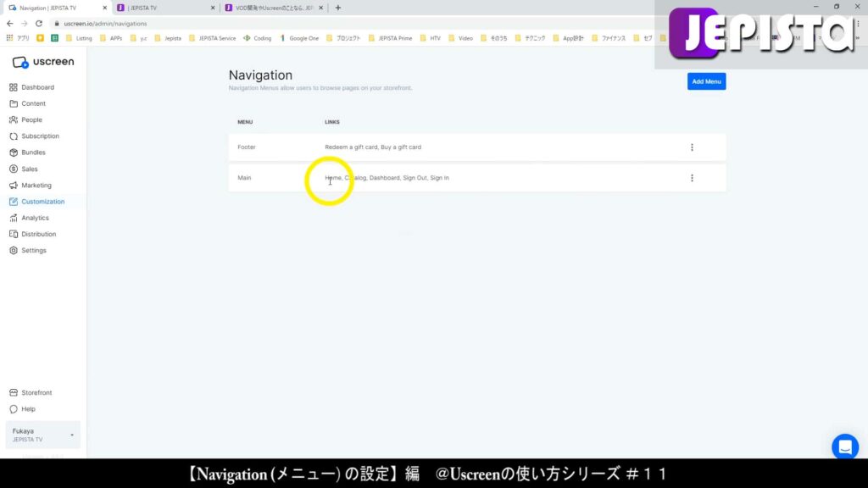Navigate to Subscription settings
Viewport: 868px width, 488px height.
pos(38,136)
